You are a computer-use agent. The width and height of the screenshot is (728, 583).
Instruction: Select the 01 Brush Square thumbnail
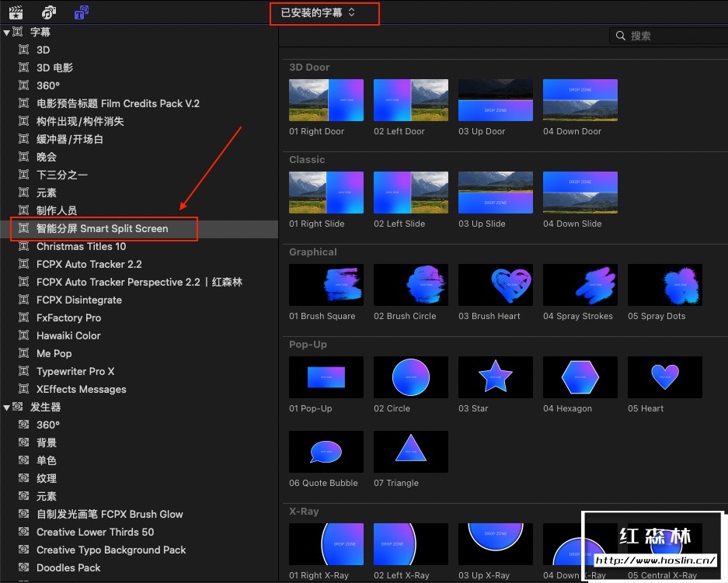(326, 285)
